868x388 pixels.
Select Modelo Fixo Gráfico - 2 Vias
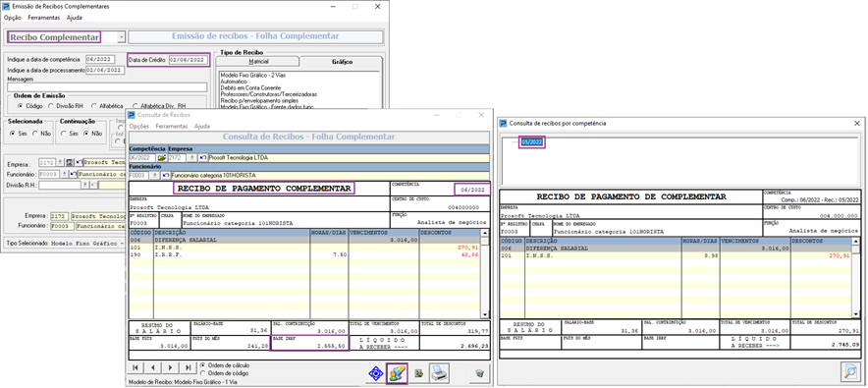pos(253,75)
